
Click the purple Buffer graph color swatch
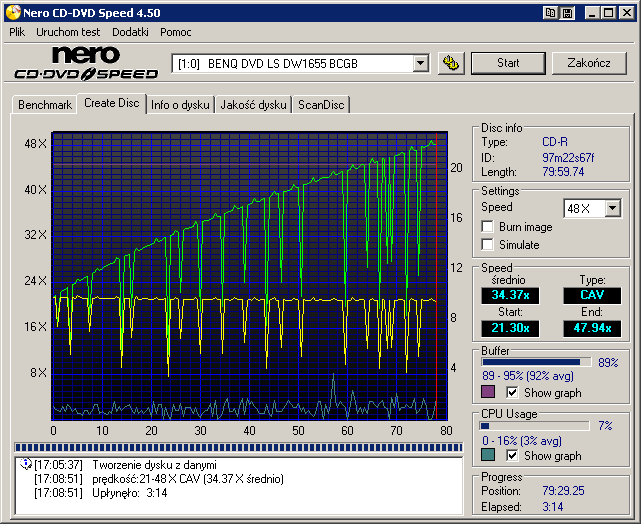(x=488, y=392)
